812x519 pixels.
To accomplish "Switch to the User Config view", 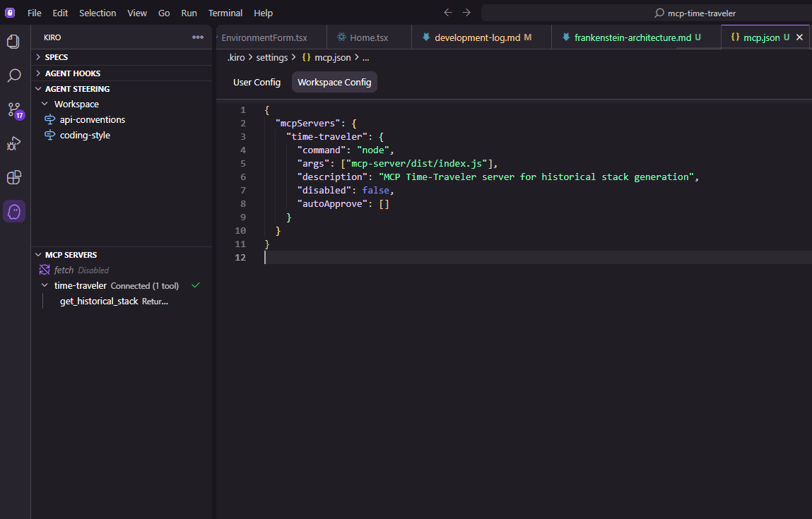I will coord(257,83).
